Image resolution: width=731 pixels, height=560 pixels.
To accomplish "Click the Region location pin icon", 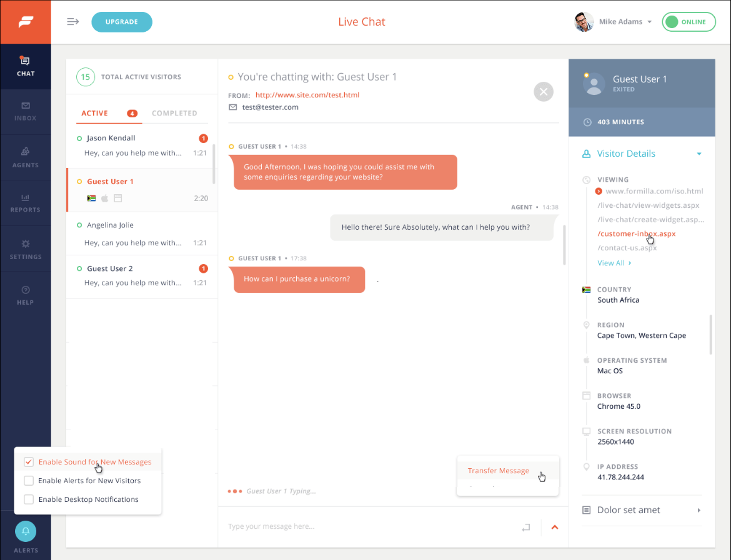I will coord(587,325).
